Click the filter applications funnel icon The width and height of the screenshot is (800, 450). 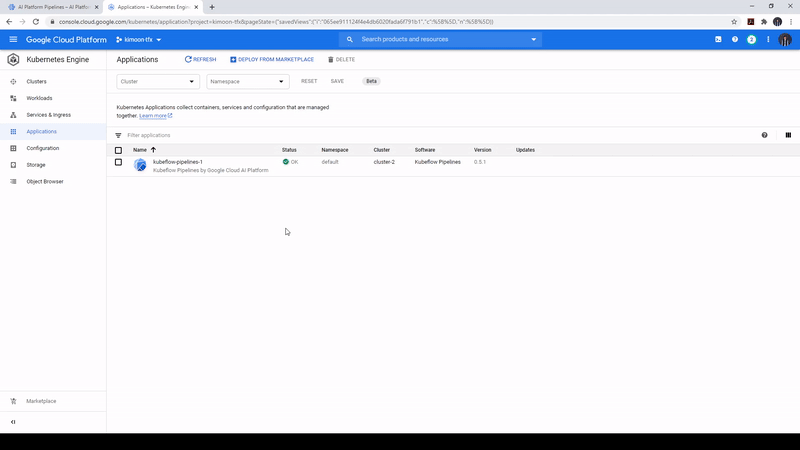tap(118, 135)
